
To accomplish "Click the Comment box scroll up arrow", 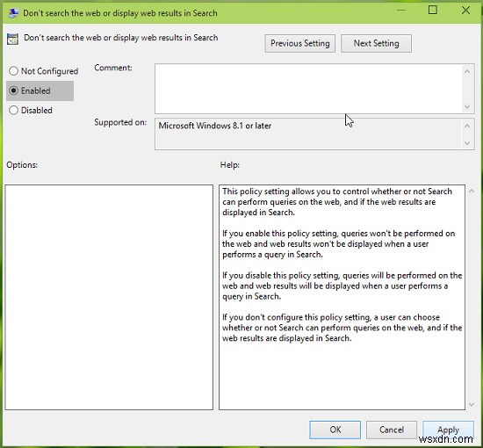I will 467,72.
